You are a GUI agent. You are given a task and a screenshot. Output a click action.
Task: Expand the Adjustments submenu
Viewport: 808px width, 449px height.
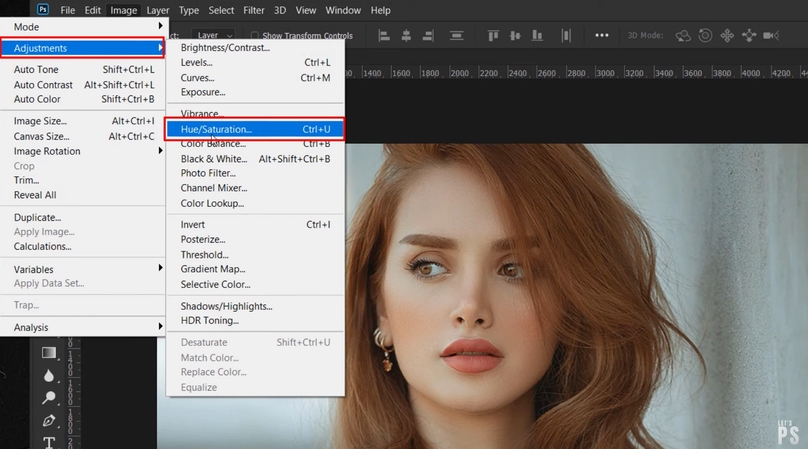pos(82,48)
